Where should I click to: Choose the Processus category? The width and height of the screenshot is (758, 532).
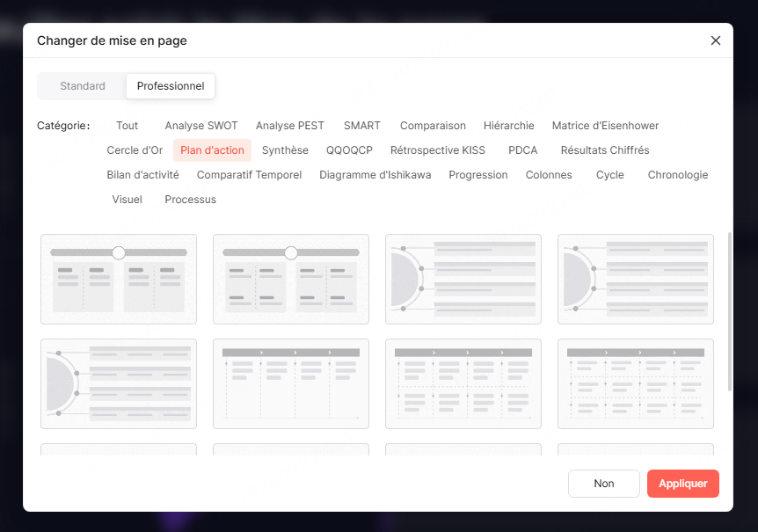(x=191, y=200)
